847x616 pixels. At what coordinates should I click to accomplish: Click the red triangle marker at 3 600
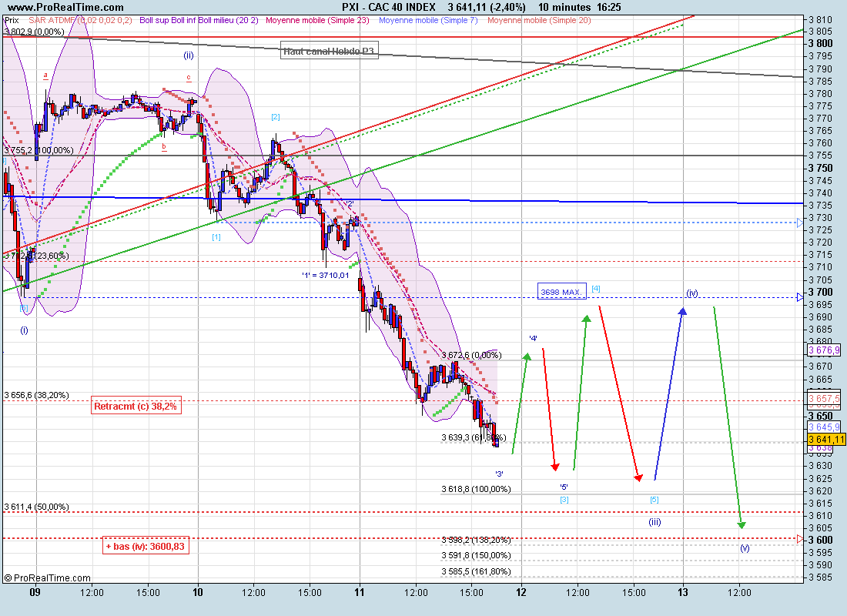coord(801,538)
